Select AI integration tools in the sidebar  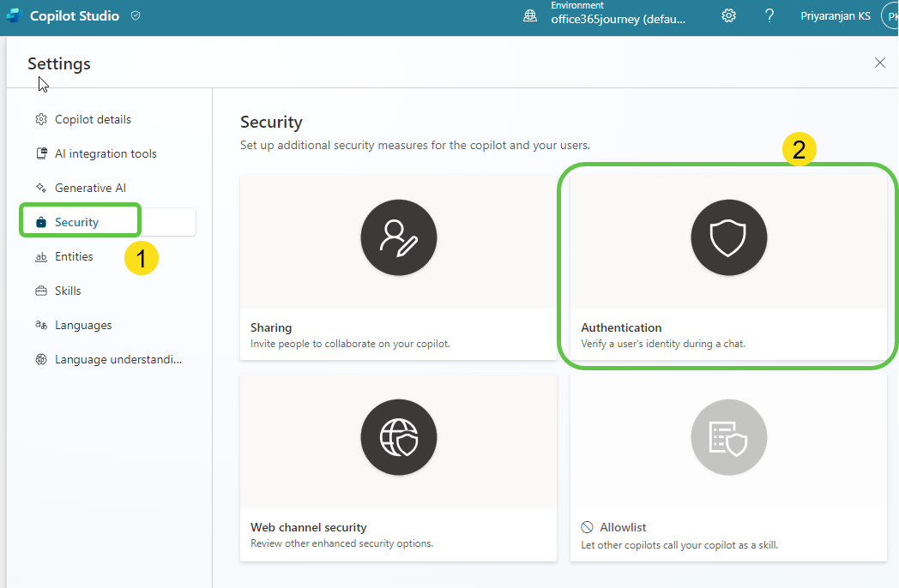pyautogui.click(x=105, y=153)
